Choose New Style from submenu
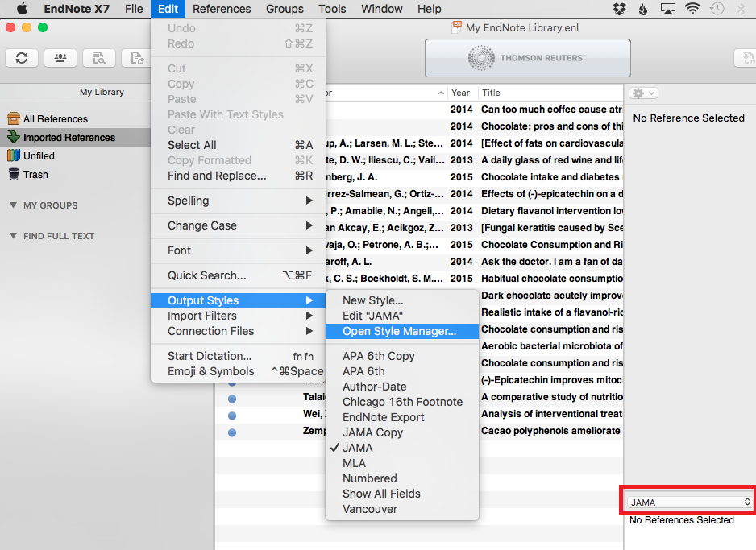 coord(402,300)
